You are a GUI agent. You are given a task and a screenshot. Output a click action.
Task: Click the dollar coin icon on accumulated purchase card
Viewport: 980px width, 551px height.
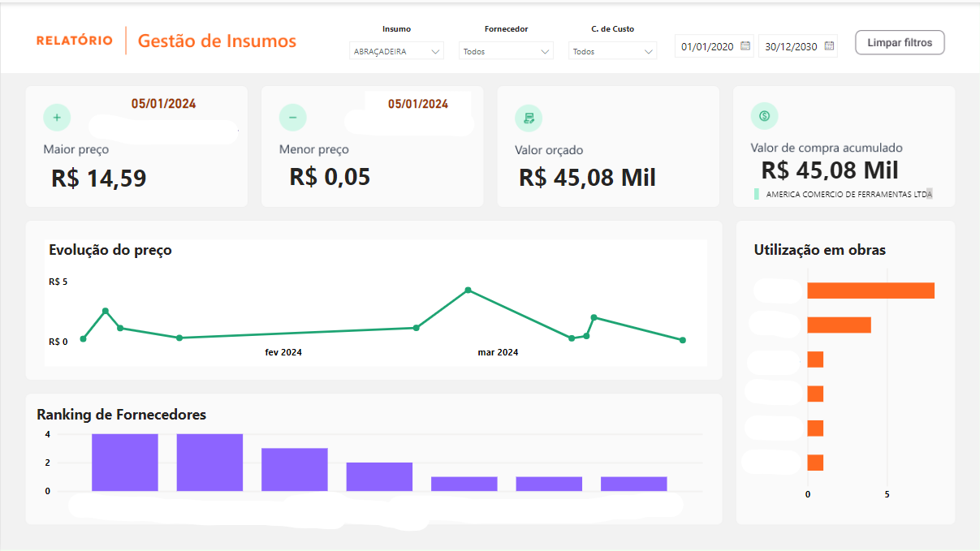(764, 116)
